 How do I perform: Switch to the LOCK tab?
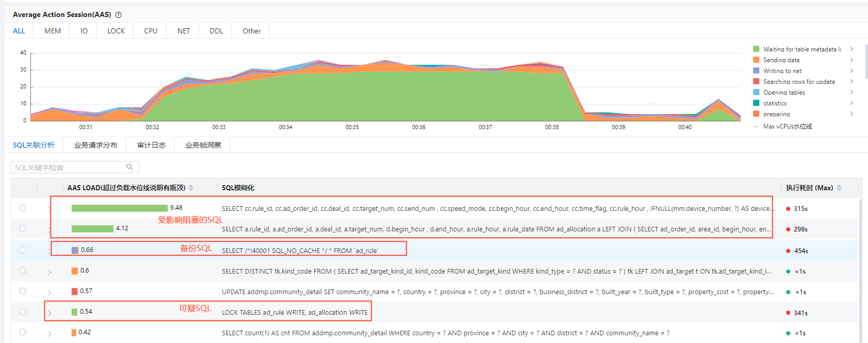point(116,31)
